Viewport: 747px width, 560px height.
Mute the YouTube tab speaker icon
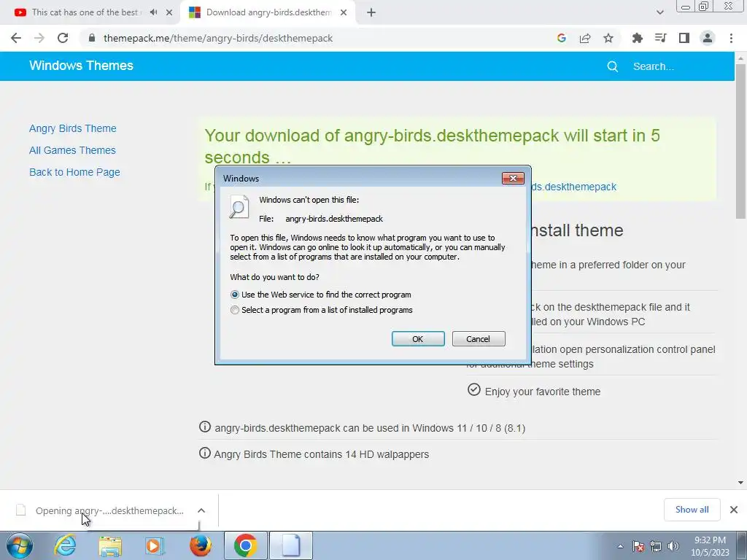tap(153, 12)
